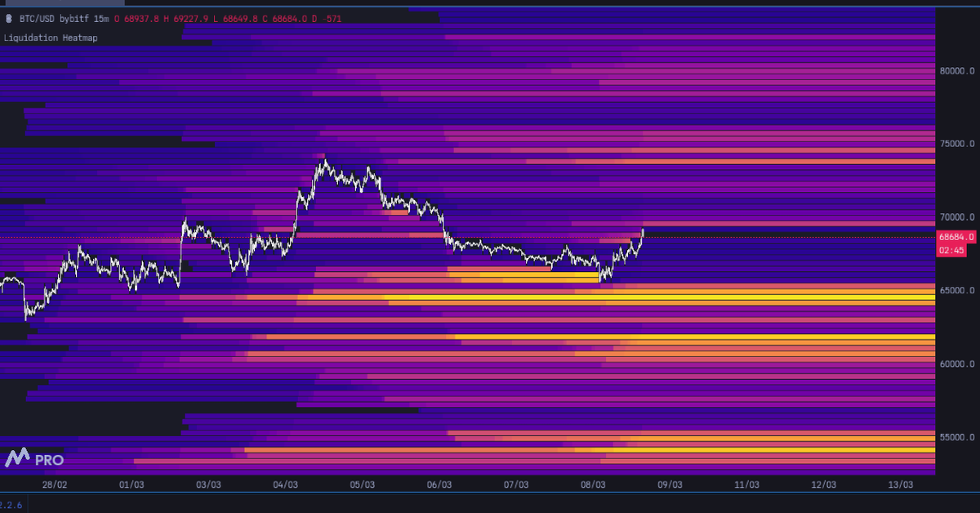Click the 05/03 date on time axis
This screenshot has height=513, width=980.
pyautogui.click(x=362, y=484)
